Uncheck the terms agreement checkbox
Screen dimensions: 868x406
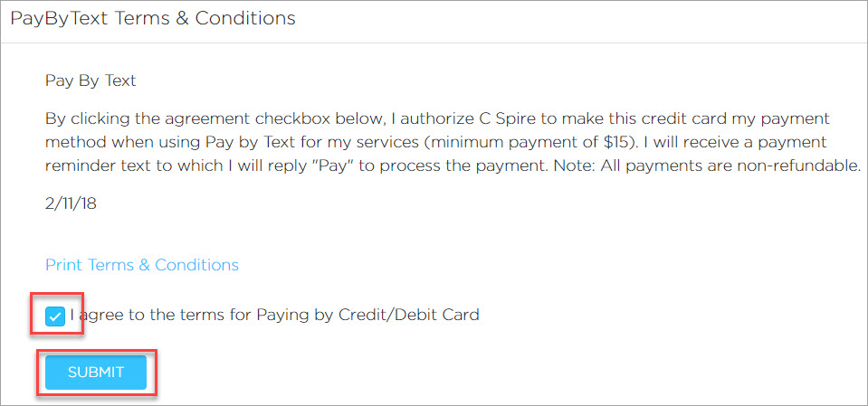point(55,316)
